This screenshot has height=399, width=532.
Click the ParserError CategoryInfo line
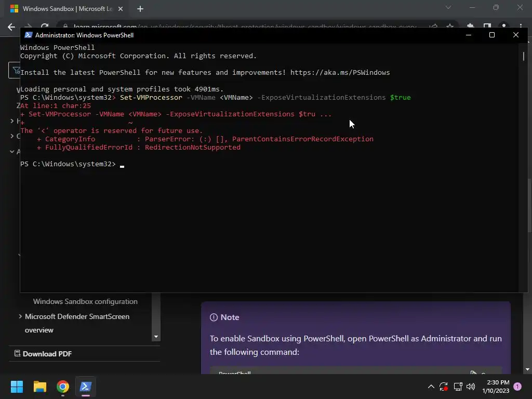pos(205,139)
